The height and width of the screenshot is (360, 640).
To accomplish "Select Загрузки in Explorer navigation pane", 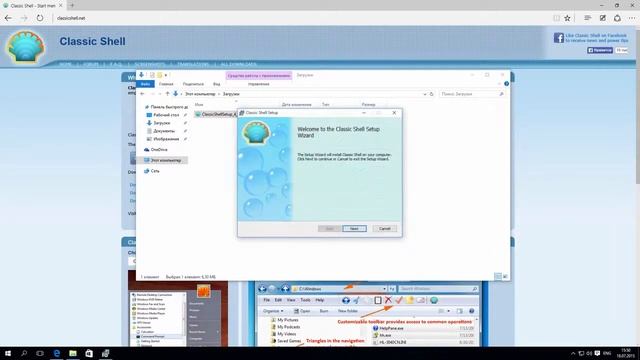I will [159, 123].
